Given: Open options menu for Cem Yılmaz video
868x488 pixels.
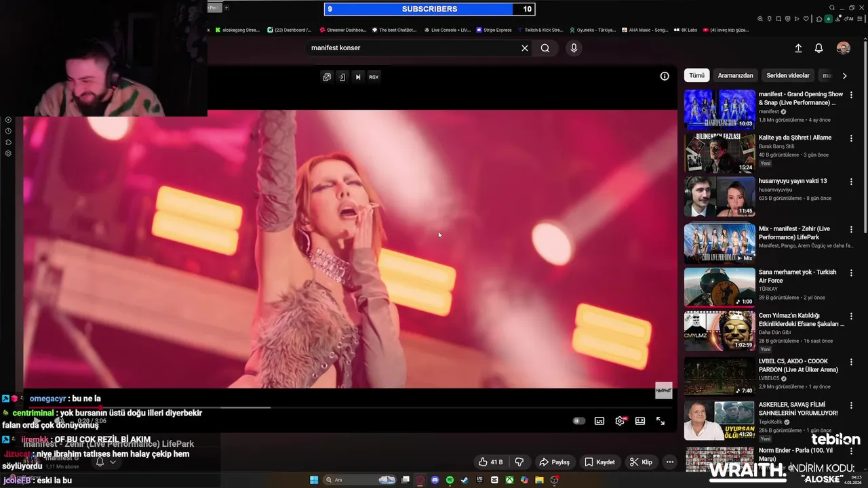Looking at the screenshot, I should click(x=851, y=316).
